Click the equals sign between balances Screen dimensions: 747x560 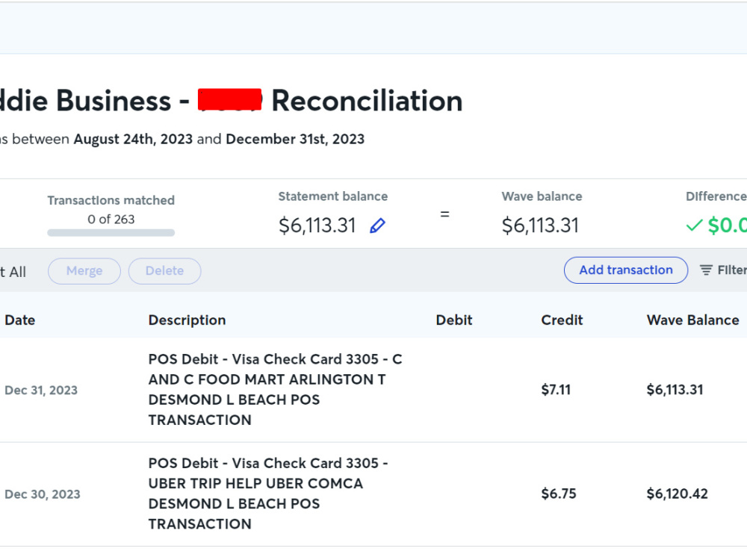444,214
